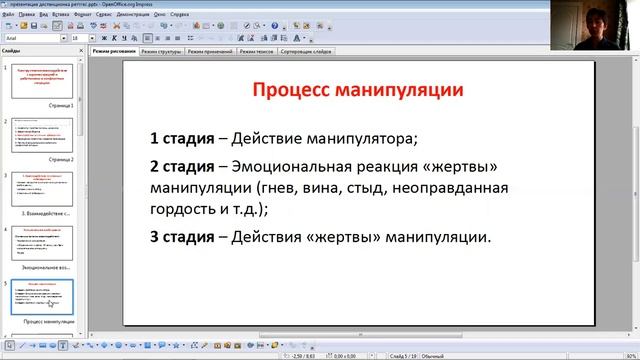Click the main editor vertical scrollbar

coord(636,194)
